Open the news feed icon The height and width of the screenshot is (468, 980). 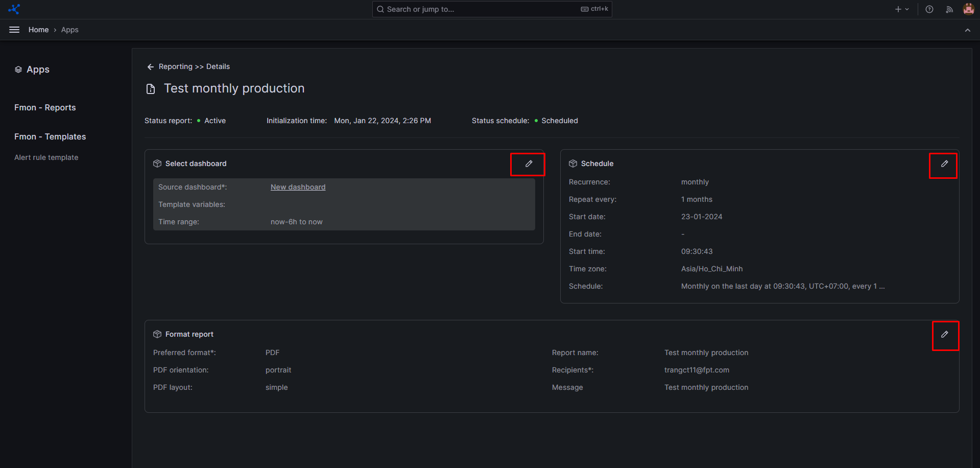pos(949,9)
